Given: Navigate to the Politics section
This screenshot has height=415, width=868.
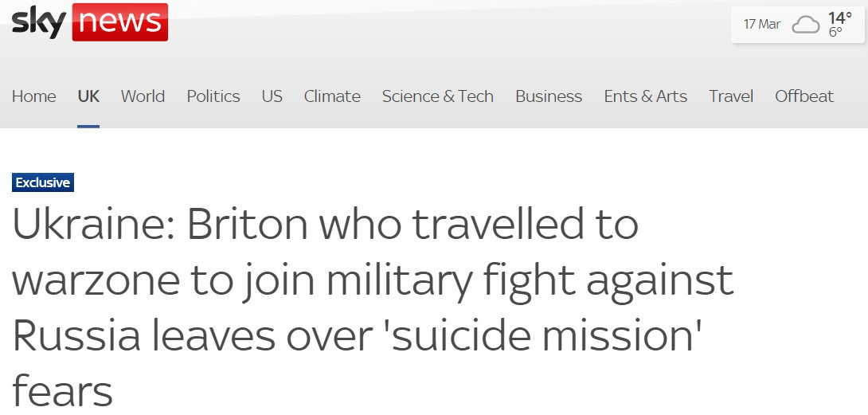Looking at the screenshot, I should coord(213,96).
